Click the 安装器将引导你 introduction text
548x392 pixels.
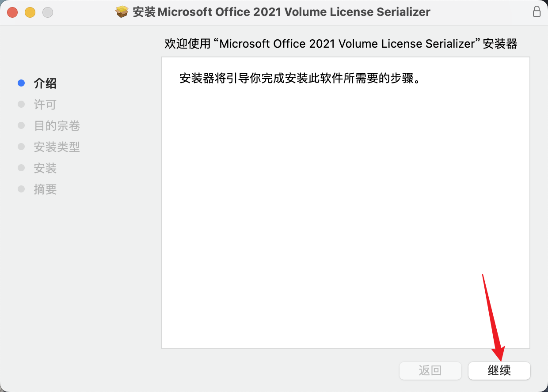click(299, 79)
